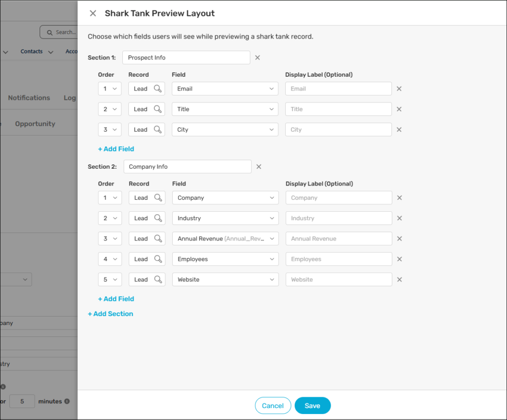Open the Order dropdown for the City row

tap(109, 130)
